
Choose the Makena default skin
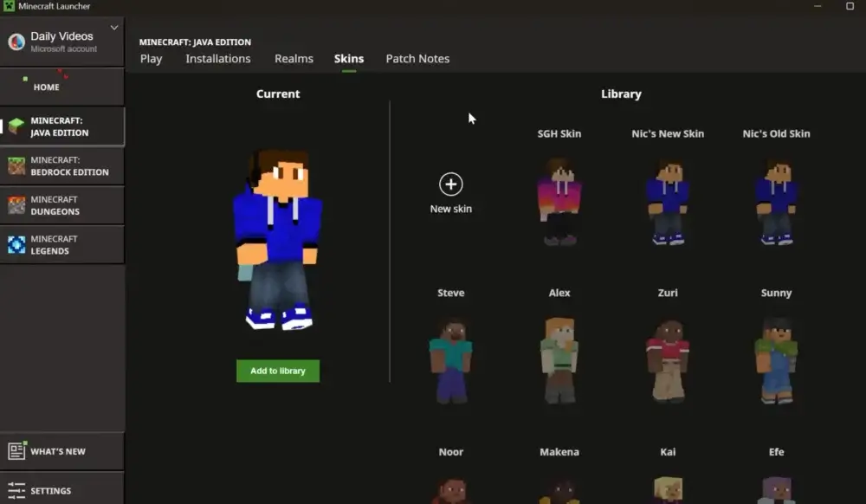(x=559, y=490)
